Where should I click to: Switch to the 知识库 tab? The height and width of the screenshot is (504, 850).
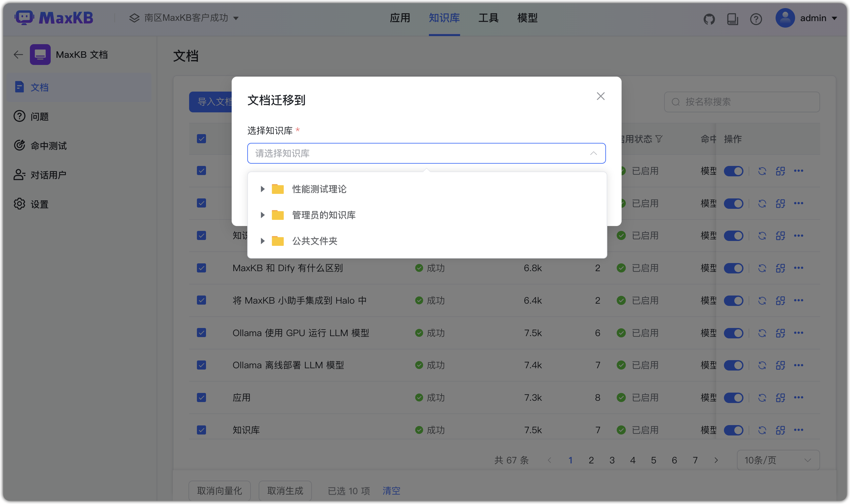click(444, 18)
